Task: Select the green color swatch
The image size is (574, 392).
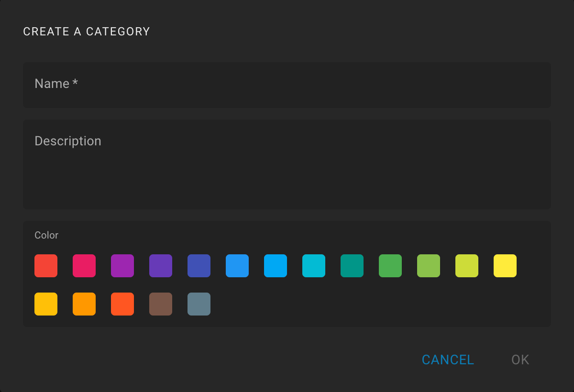Action: coord(390,266)
